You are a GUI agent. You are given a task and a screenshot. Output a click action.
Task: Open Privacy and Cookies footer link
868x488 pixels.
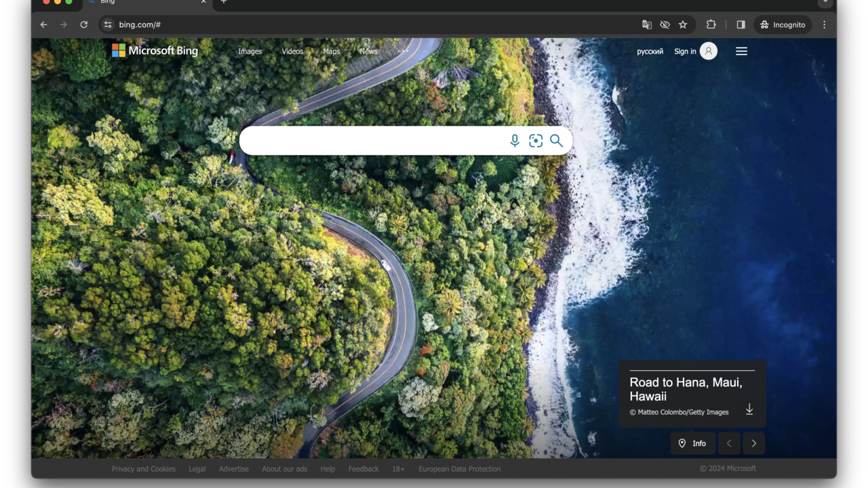click(143, 469)
